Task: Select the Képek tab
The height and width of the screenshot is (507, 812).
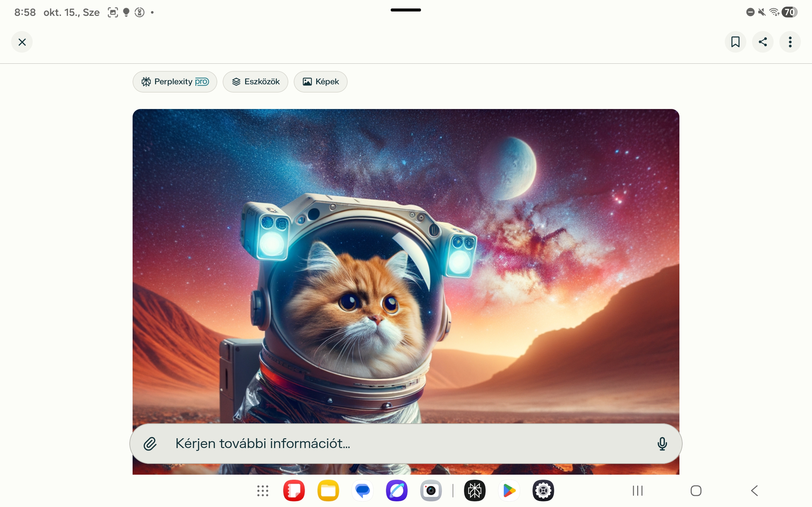Action: 320,81
